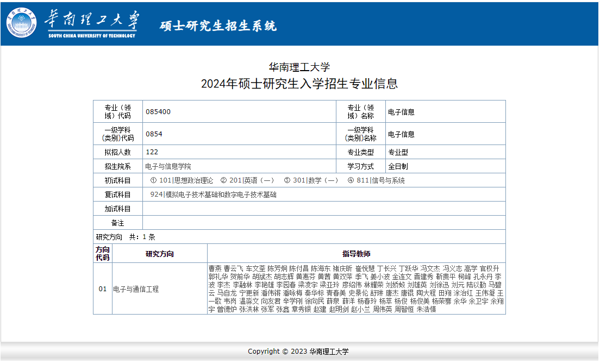Click the 电子与信息学院 department value
Viewport: 600px width, 364px height.
tap(168, 166)
